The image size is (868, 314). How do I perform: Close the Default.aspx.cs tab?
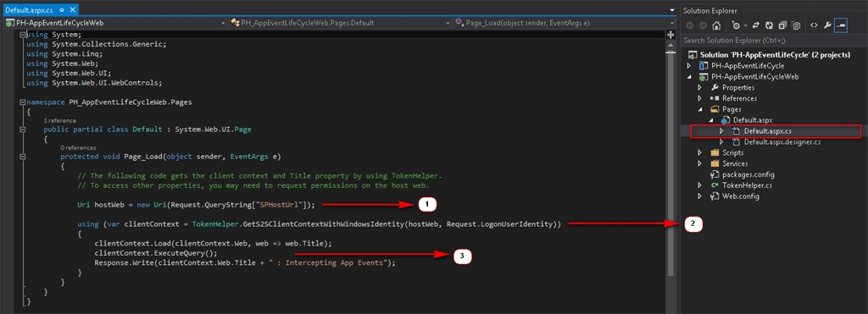click(x=72, y=10)
